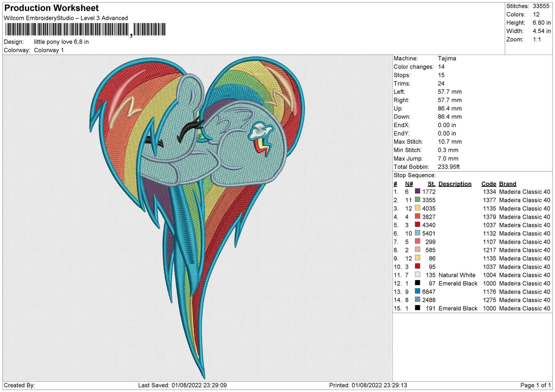Click the pink swatch beside 299 stitches

[418, 241]
